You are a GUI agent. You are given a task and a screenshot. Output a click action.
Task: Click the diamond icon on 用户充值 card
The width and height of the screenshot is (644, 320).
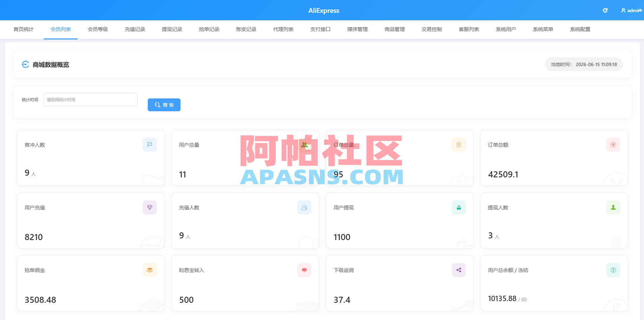coord(150,207)
